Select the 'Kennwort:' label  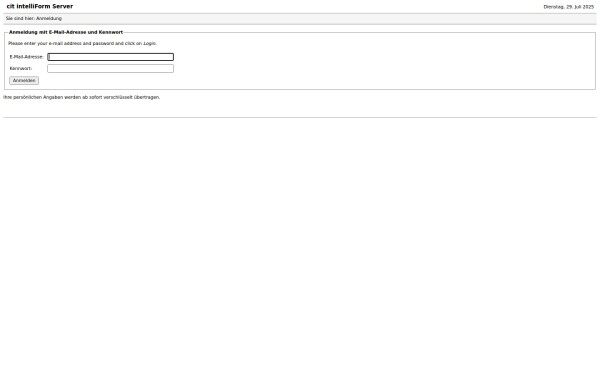point(21,68)
